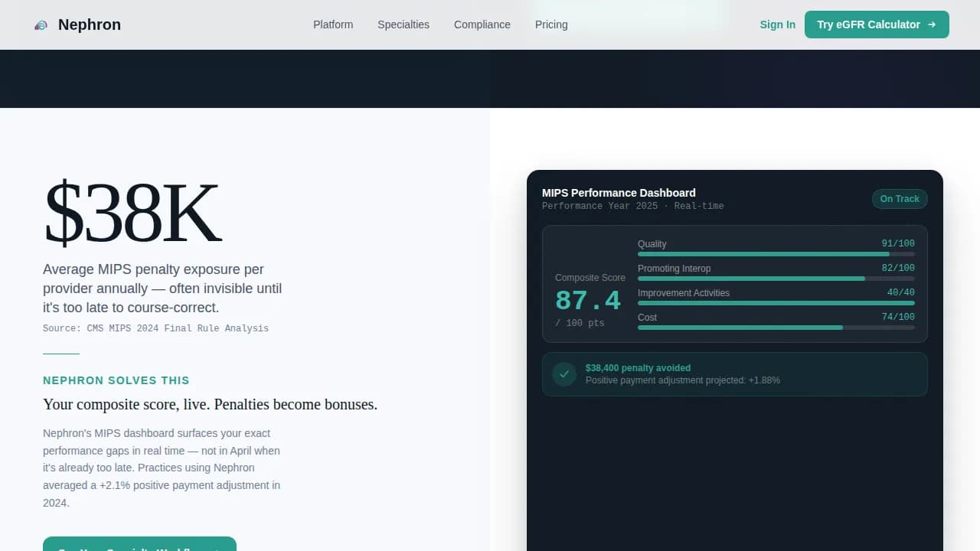The width and height of the screenshot is (980, 551).
Task: Click the On Track status badge
Action: [900, 199]
